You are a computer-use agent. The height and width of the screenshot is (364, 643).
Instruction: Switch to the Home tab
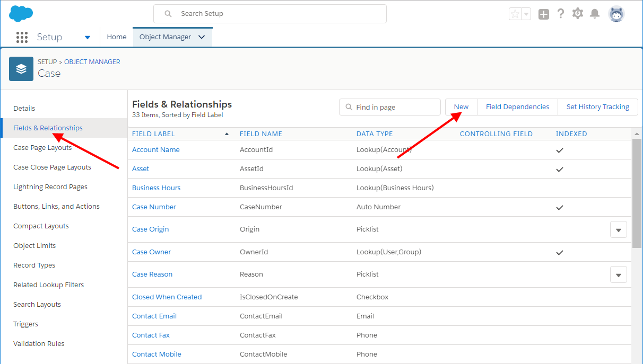117,37
